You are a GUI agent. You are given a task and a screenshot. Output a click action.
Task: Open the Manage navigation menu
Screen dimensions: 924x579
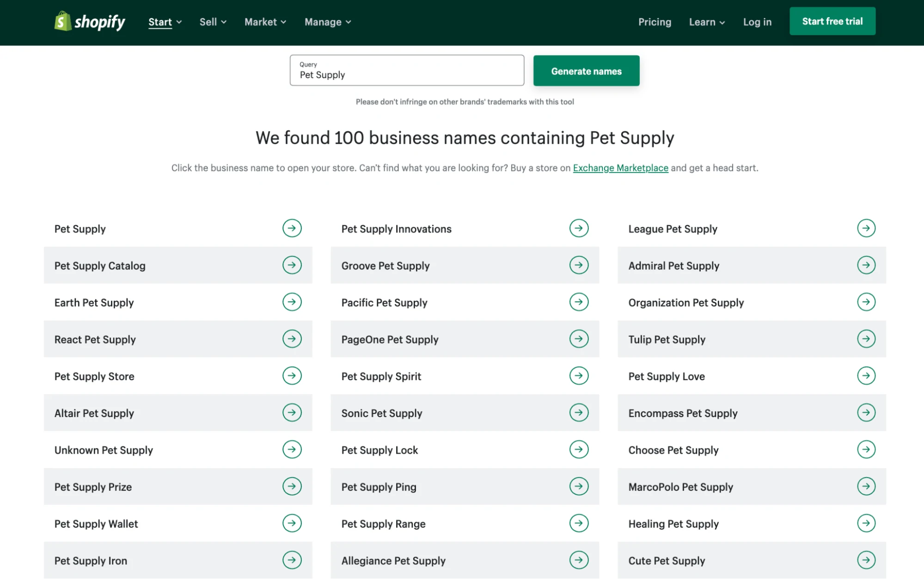click(x=327, y=22)
